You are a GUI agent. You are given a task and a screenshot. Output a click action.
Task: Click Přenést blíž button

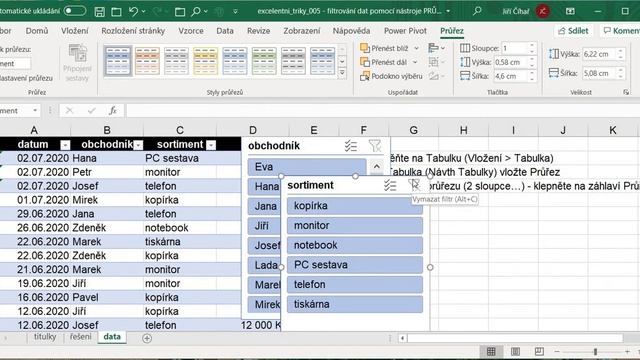point(384,49)
